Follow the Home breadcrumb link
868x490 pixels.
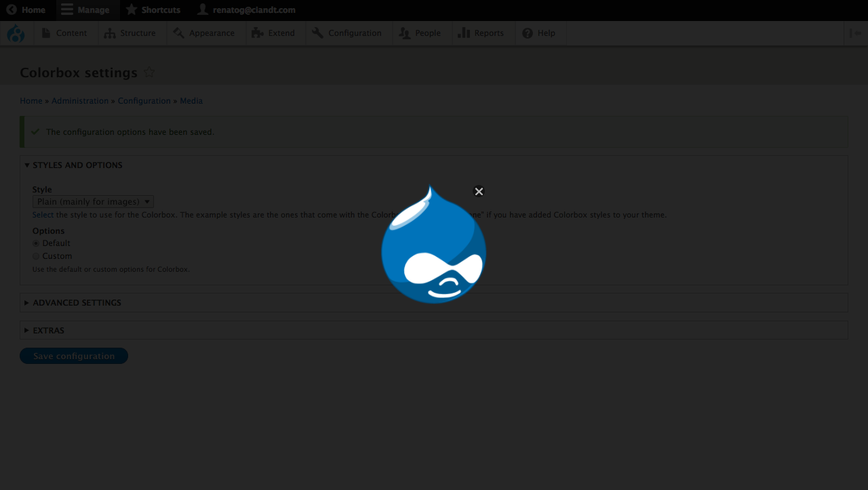pos(31,101)
